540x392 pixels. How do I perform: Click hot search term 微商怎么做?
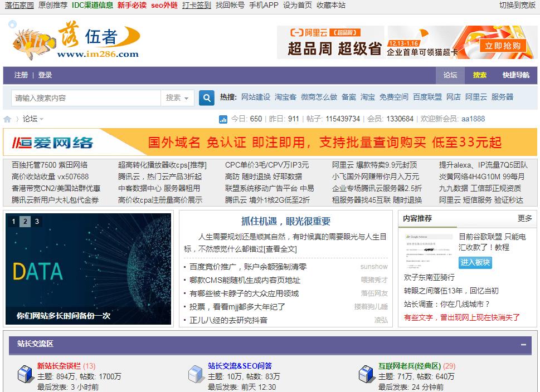pyautogui.click(x=319, y=97)
